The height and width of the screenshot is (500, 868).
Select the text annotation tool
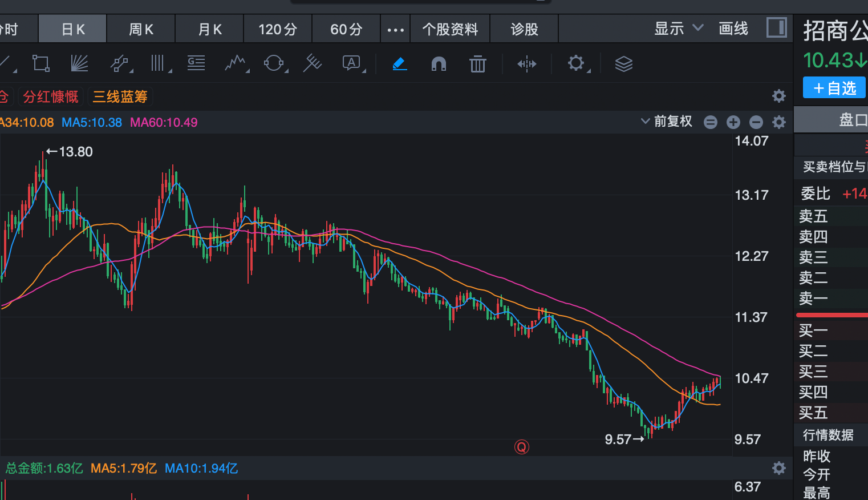tap(351, 63)
